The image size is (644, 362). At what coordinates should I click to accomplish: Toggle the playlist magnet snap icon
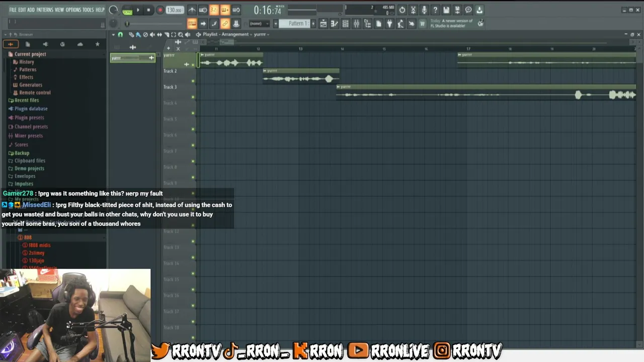120,35
